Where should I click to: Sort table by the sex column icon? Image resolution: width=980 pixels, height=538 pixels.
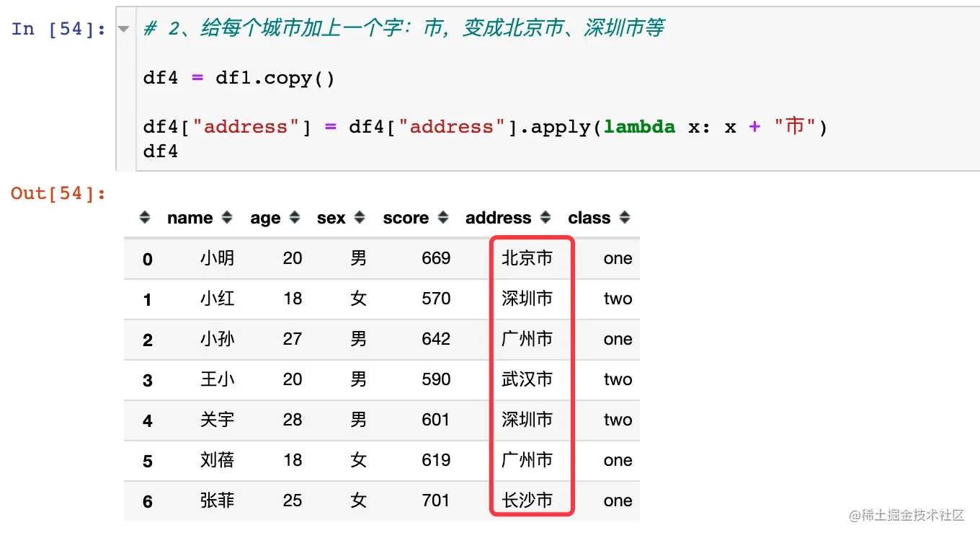(360, 217)
